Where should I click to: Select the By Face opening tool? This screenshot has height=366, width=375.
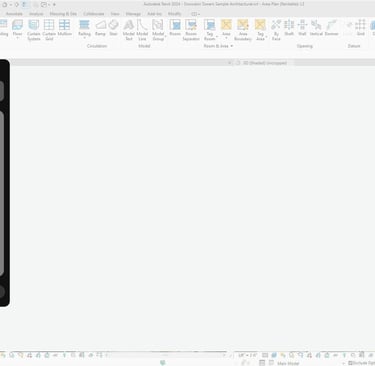[276, 30]
